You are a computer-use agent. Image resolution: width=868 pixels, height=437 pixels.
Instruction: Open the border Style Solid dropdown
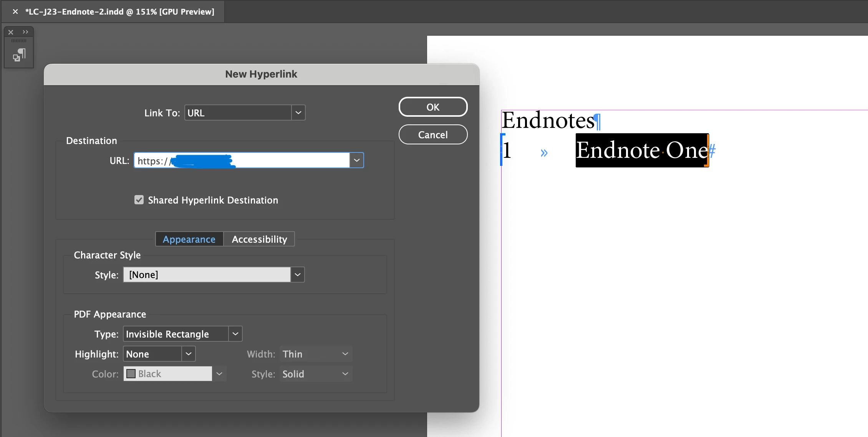pyautogui.click(x=316, y=374)
